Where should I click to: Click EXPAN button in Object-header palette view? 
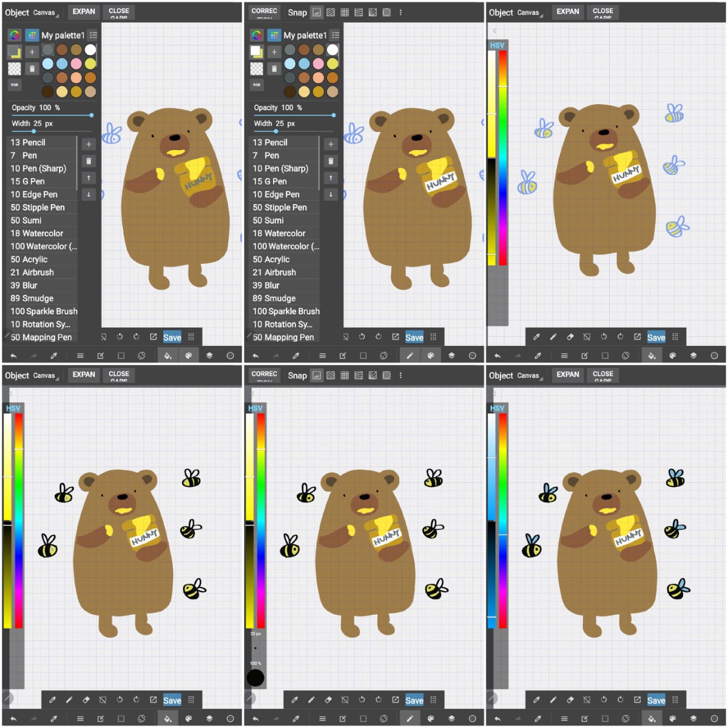pyautogui.click(x=84, y=11)
